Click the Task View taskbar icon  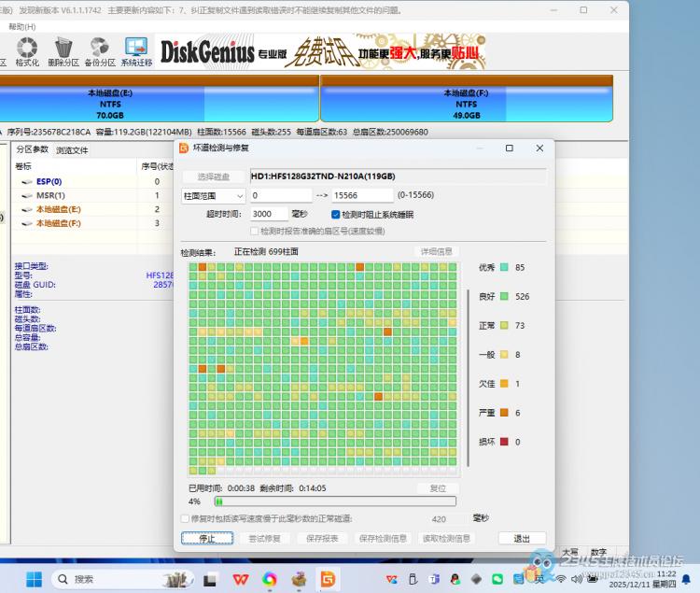[x=210, y=579]
